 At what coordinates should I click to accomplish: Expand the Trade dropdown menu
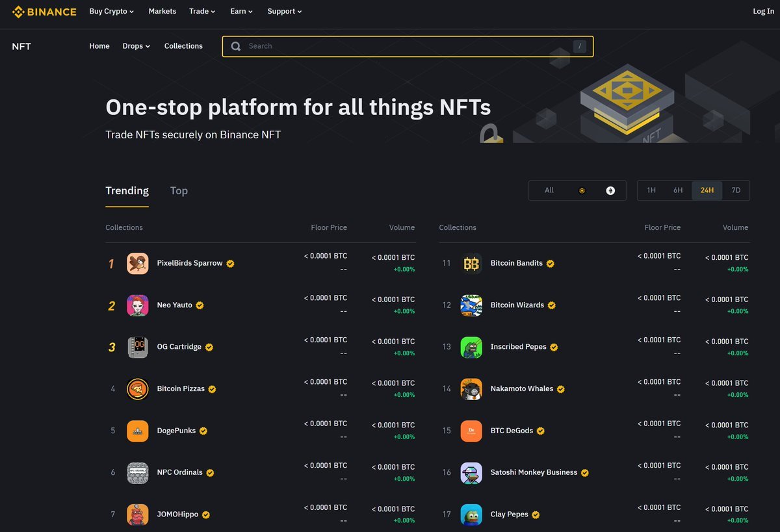click(202, 11)
